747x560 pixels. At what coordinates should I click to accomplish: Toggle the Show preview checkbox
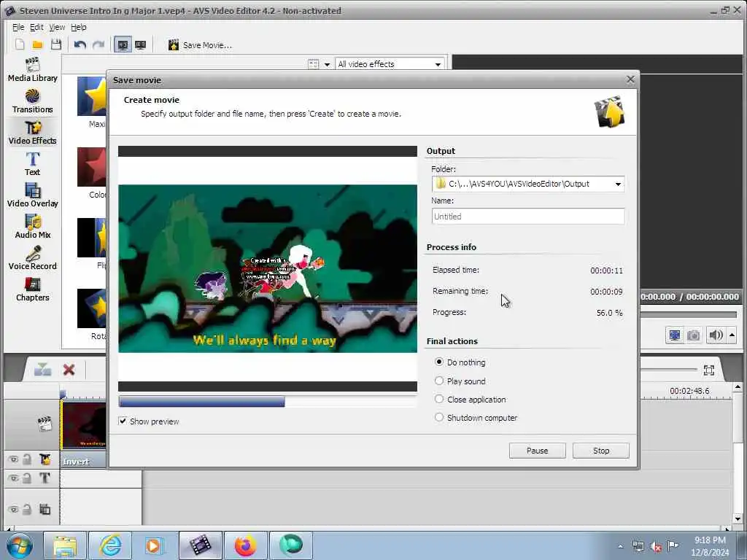[123, 421]
